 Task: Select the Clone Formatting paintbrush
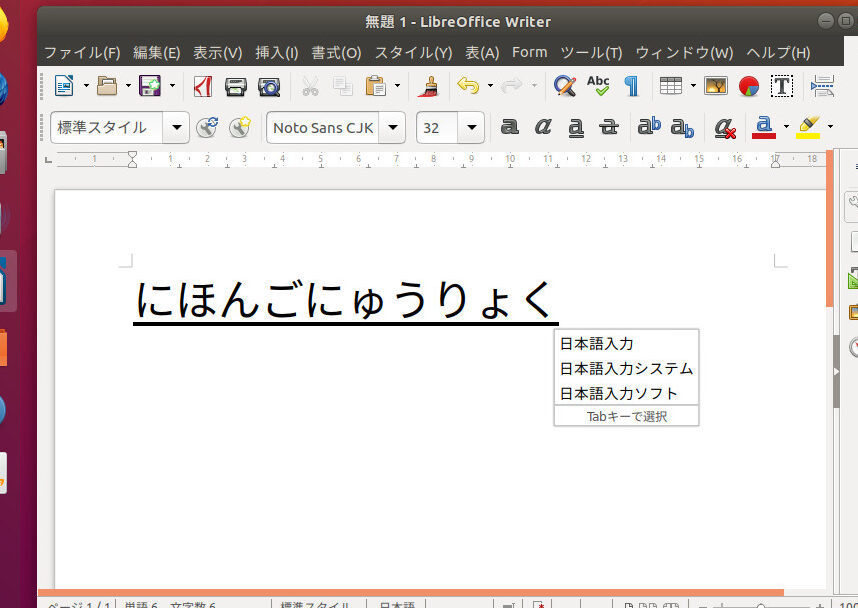430,86
